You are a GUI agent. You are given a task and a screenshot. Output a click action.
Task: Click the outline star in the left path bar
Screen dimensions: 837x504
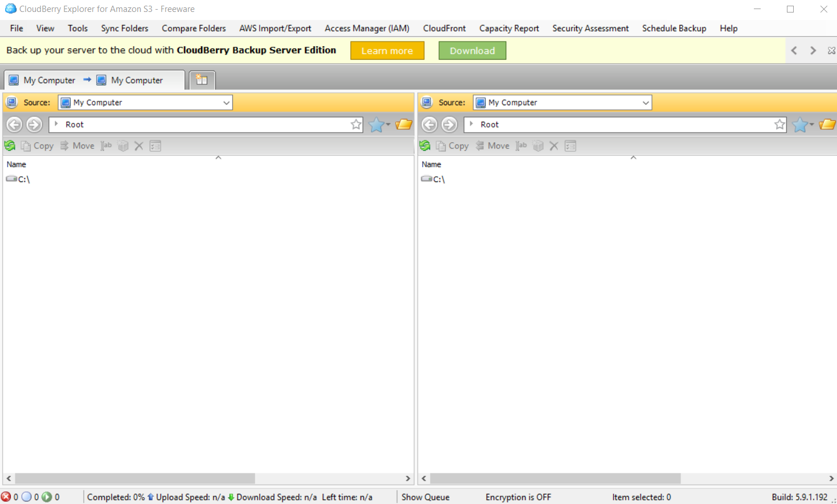pyautogui.click(x=356, y=124)
